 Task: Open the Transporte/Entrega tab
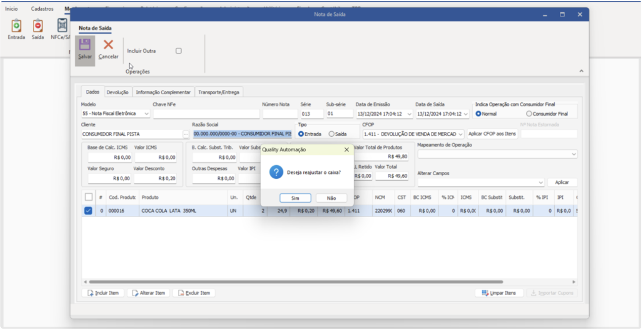pos(219,92)
